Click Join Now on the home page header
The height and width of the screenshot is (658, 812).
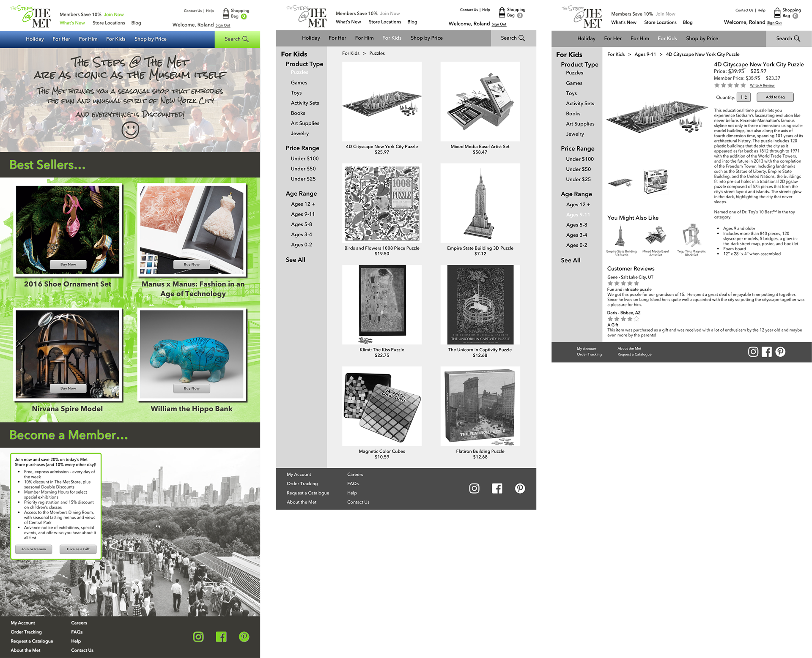pos(114,14)
